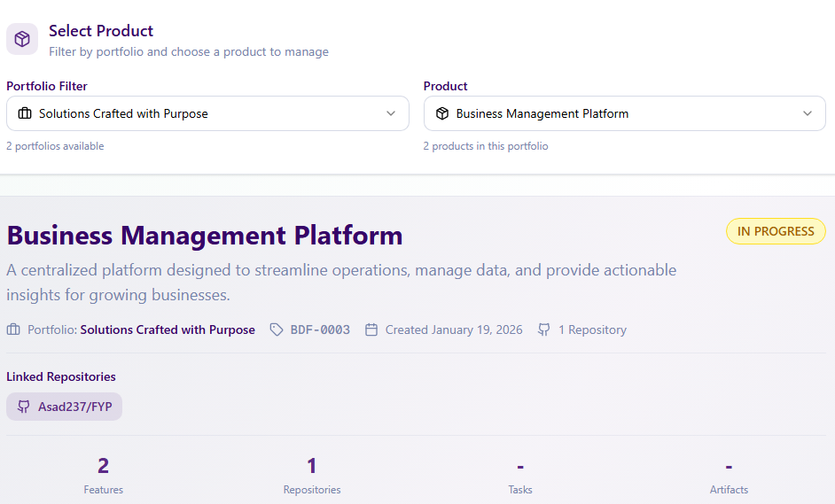Click the BDF-0003 product code

pyautogui.click(x=320, y=330)
